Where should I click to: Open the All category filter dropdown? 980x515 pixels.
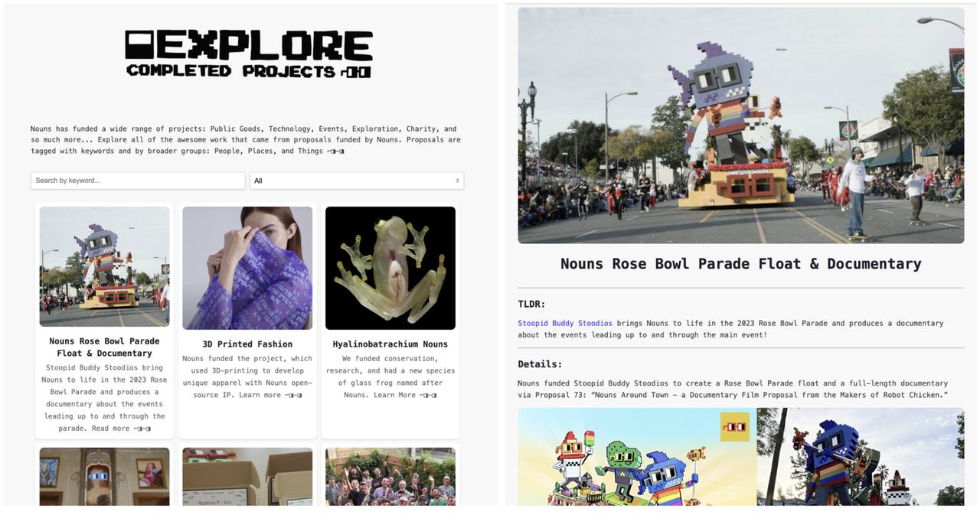pyautogui.click(x=357, y=181)
